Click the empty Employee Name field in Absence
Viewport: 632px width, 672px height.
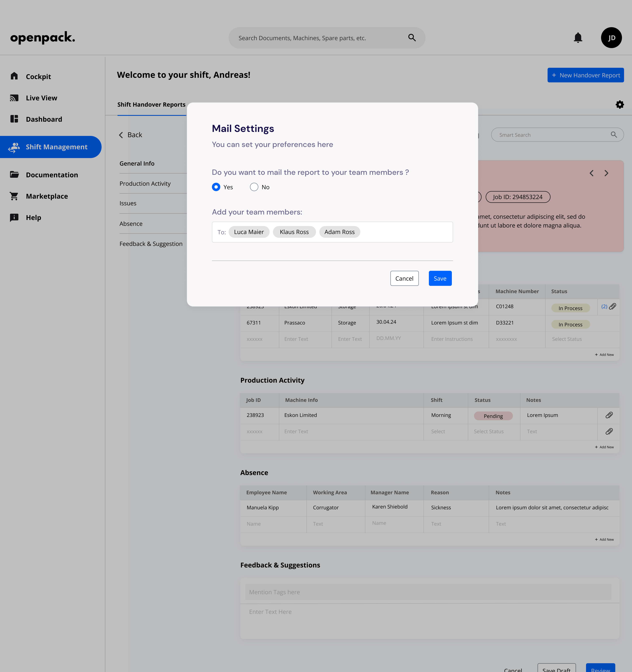click(x=273, y=524)
